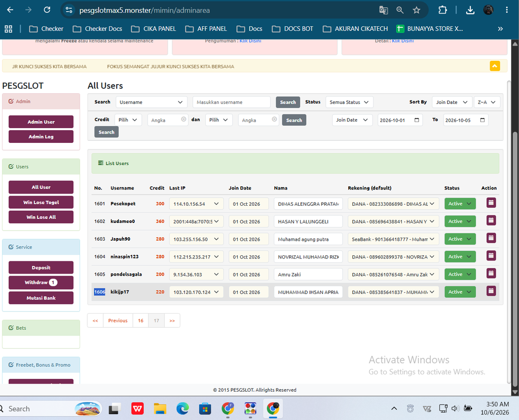
Task: Expand the Last IP dropdown for ninaspin123
Action: [196, 257]
